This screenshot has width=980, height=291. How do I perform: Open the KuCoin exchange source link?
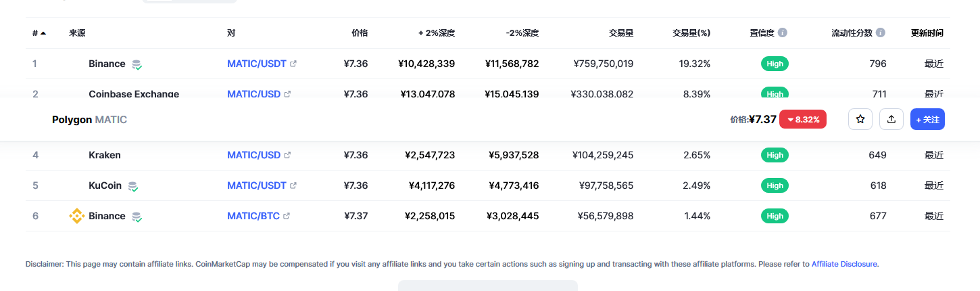[x=106, y=185]
